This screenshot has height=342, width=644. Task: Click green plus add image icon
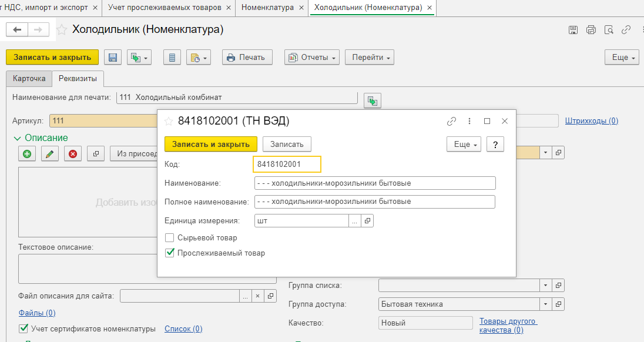pyautogui.click(x=27, y=154)
